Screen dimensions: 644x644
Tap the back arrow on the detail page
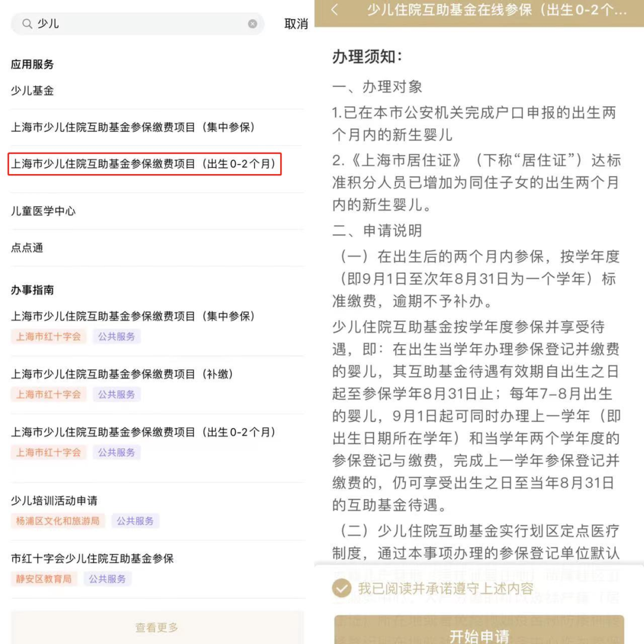point(334,10)
